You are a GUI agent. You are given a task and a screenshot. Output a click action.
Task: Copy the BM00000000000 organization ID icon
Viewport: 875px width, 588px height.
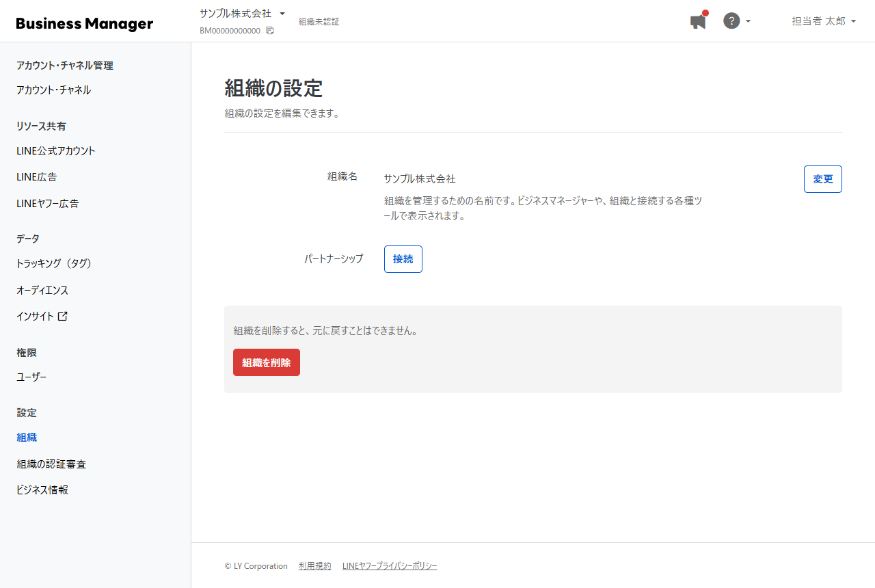click(270, 31)
